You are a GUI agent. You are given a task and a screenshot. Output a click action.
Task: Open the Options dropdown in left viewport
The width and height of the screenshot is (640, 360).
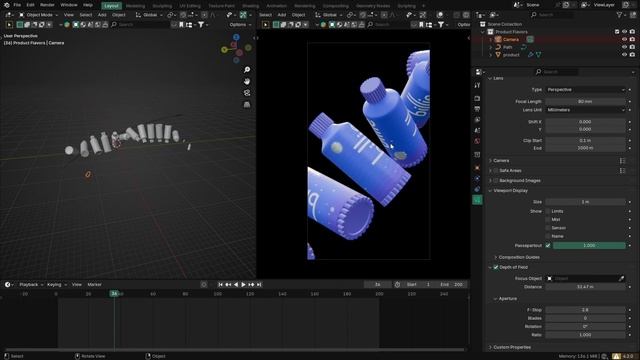click(x=240, y=24)
